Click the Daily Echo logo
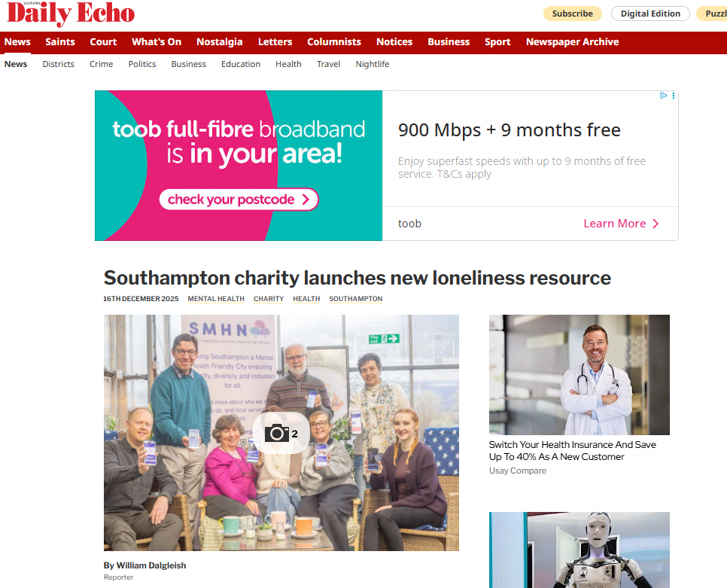 click(x=71, y=13)
